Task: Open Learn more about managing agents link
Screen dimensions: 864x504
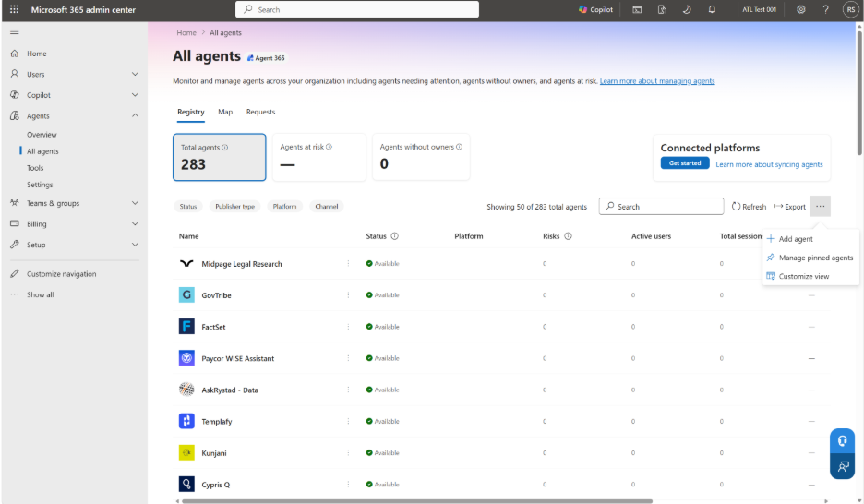Action: pos(657,81)
